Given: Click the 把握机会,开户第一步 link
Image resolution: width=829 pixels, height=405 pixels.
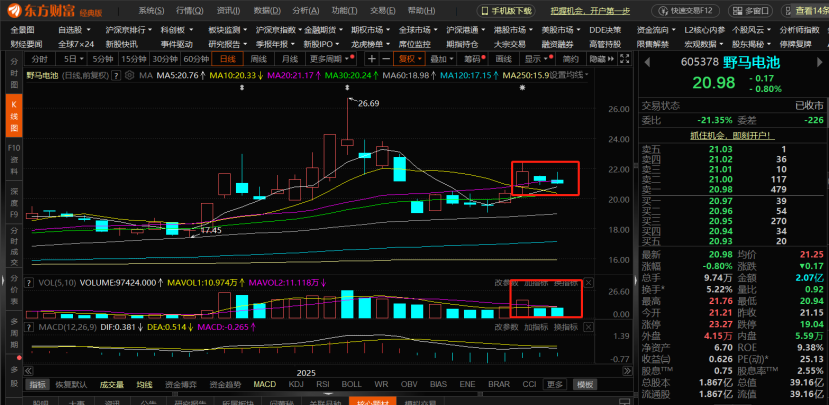Looking at the screenshot, I should pyautogui.click(x=591, y=11).
